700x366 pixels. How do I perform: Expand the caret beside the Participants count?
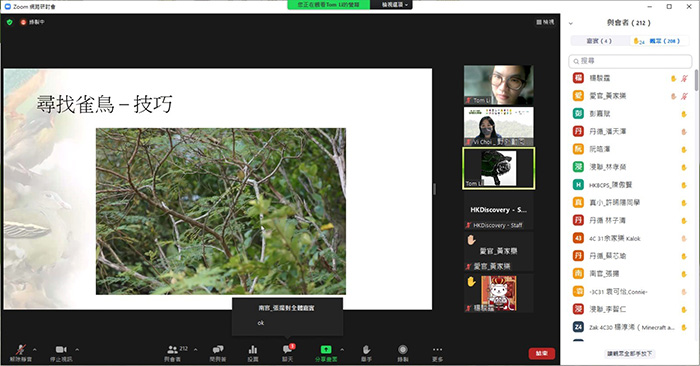click(196, 349)
